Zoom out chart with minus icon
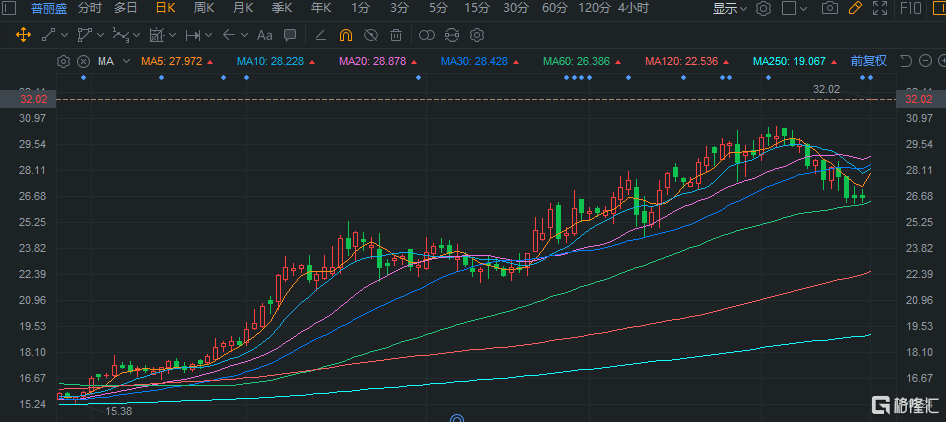 (925, 61)
